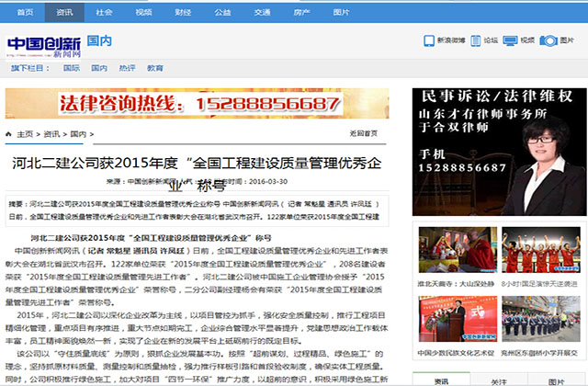Click 返回首页 link above the article
The width and height of the screenshot is (588, 386).
pyautogui.click(x=364, y=134)
